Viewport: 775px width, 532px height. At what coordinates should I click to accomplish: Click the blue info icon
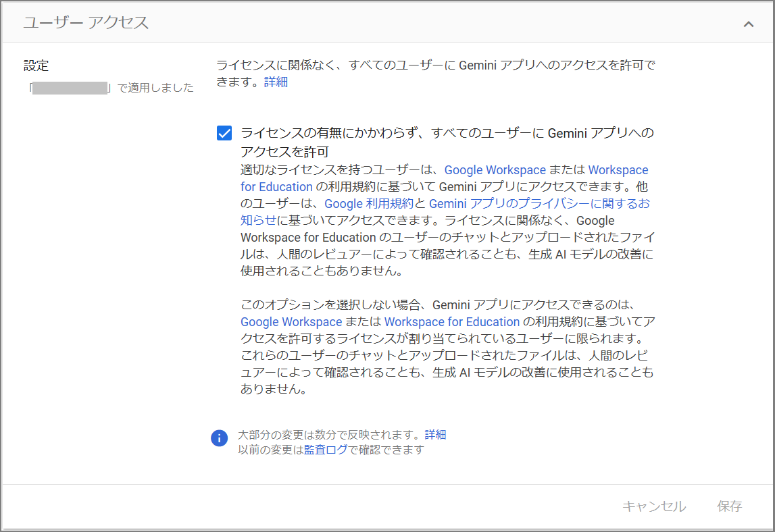tap(219, 438)
